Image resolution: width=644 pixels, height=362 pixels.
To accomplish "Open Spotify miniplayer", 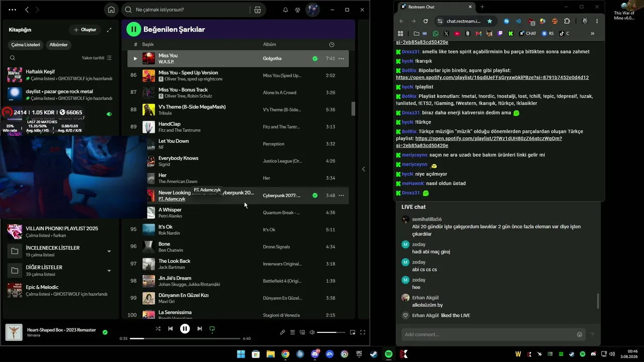I will (353, 332).
